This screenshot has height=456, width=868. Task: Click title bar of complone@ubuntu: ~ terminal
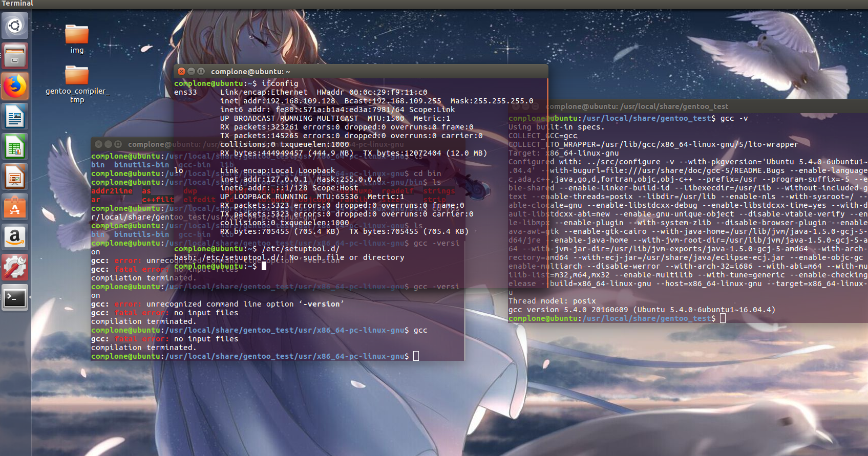(361, 72)
